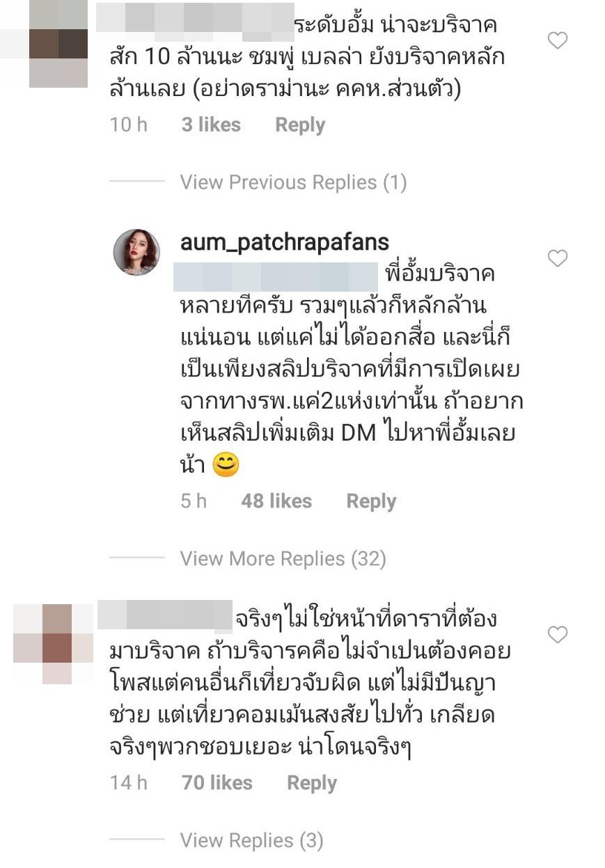Screen dimensions: 605x868
Task: Select the smiling emoji in reply text
Action: point(225,465)
